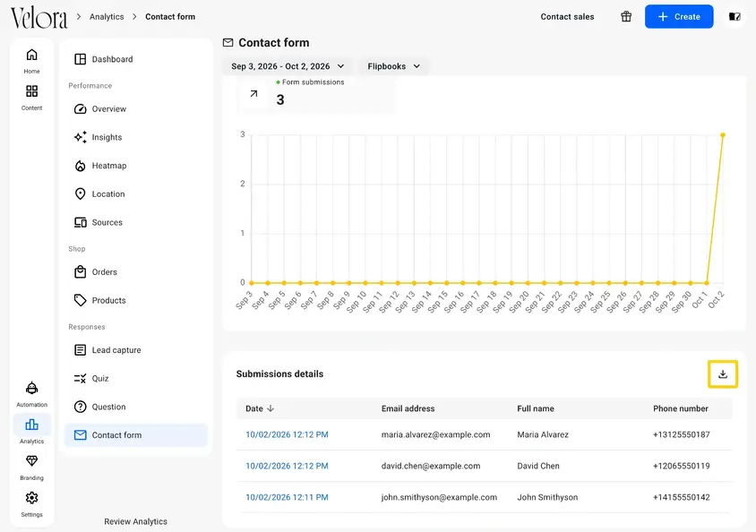Screen dimensions: 756x532
Task: Click the Oct 2 data point on chart
Action: pyautogui.click(x=723, y=135)
